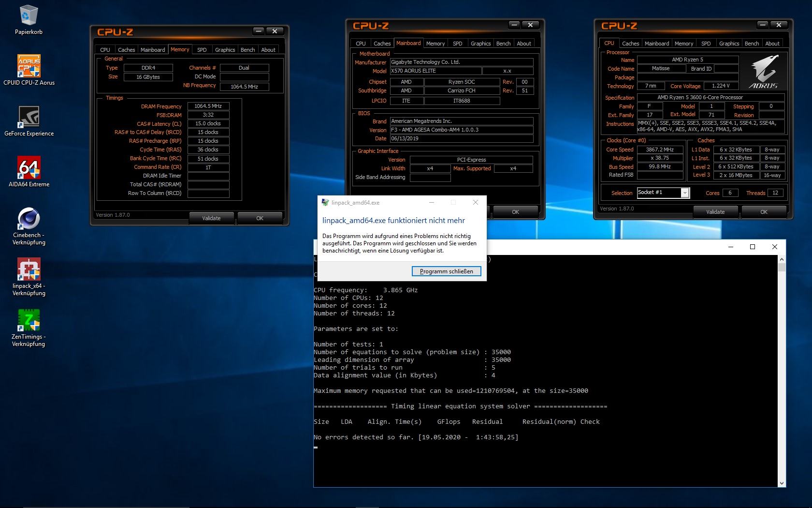The height and width of the screenshot is (508, 812).
Task: Close the linpack_amd64.exe error dialog
Action: pos(475,203)
